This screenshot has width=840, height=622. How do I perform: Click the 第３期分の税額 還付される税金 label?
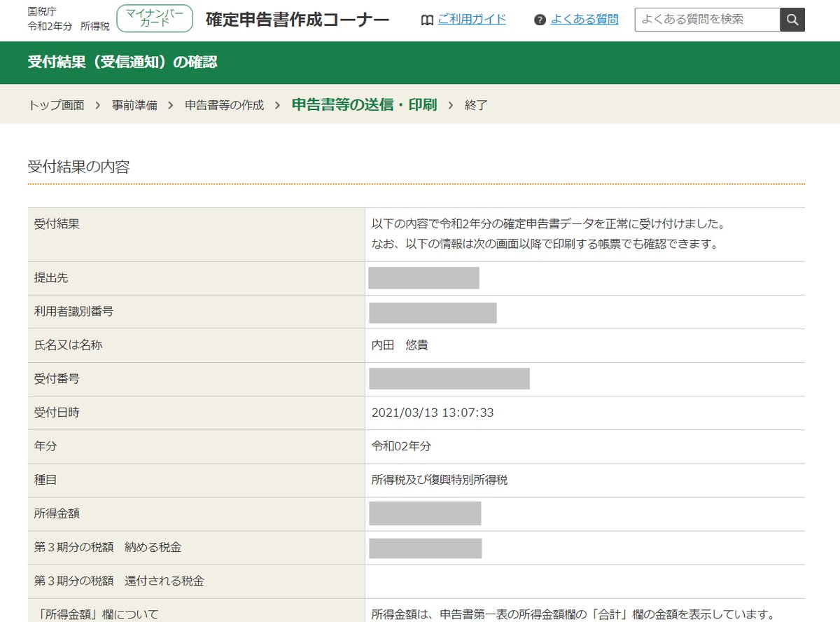[119, 581]
